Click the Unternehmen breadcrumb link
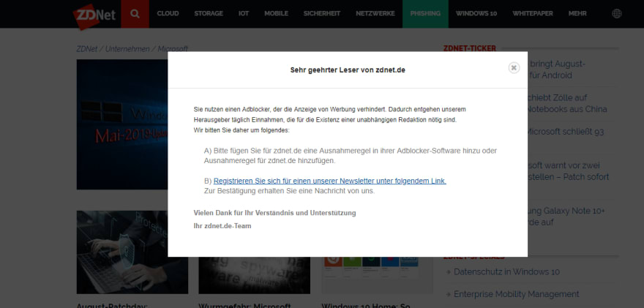 click(127, 49)
